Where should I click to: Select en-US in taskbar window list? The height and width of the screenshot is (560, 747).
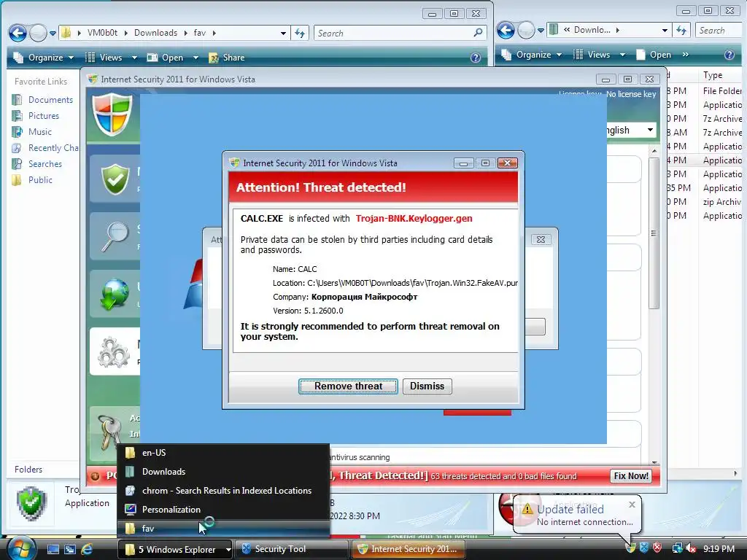click(223, 452)
